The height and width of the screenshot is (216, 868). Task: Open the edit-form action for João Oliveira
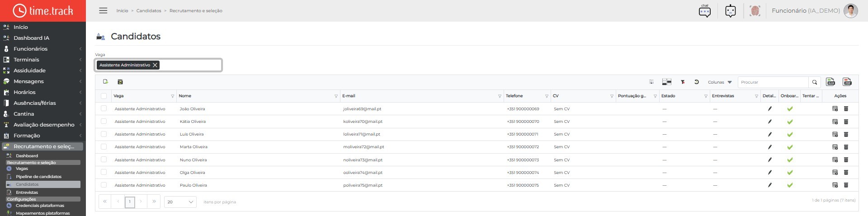click(835, 109)
